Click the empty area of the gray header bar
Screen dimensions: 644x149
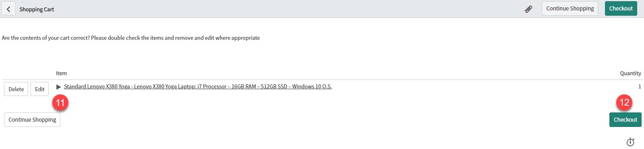coord(282,8)
